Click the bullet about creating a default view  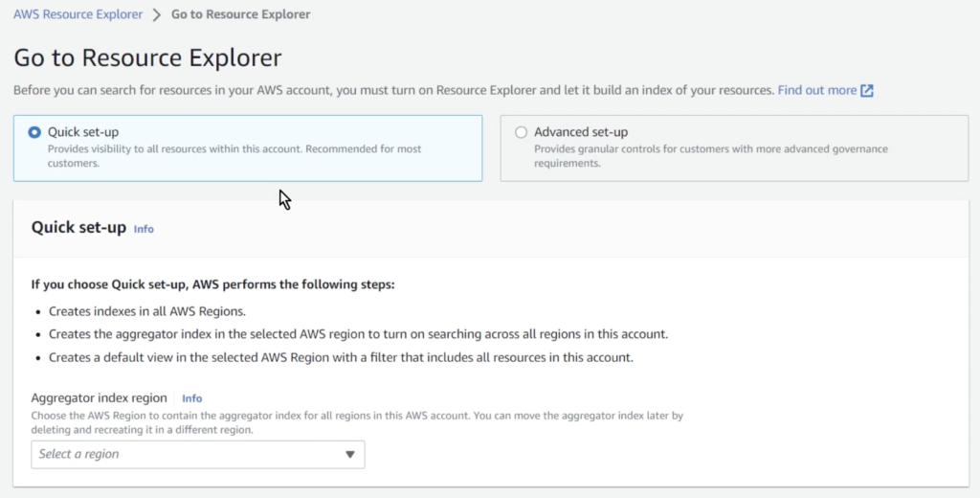point(341,357)
